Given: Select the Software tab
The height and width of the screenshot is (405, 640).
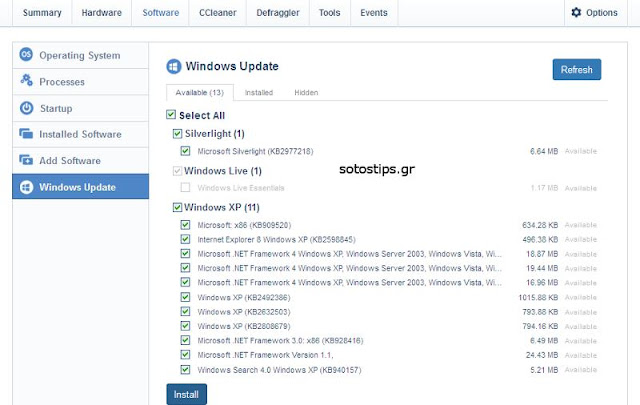Looking at the screenshot, I should 160,13.
